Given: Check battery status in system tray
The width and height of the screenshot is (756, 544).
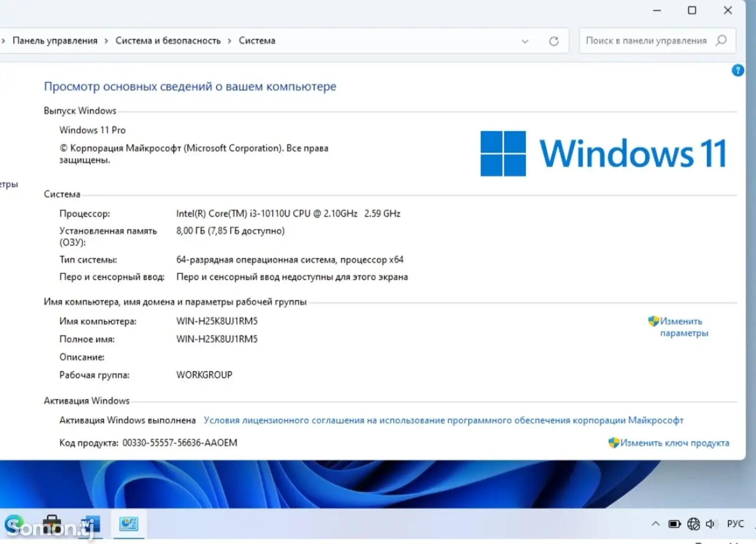Looking at the screenshot, I should pos(674,524).
